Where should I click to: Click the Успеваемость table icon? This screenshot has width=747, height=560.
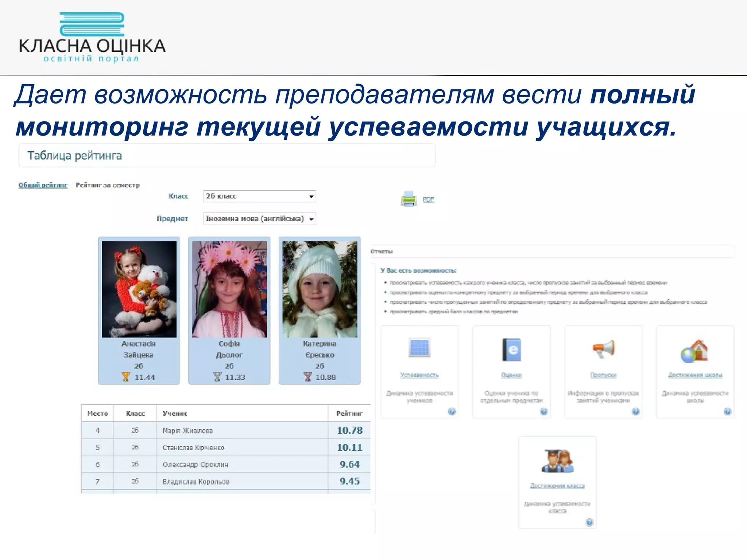pos(419,347)
